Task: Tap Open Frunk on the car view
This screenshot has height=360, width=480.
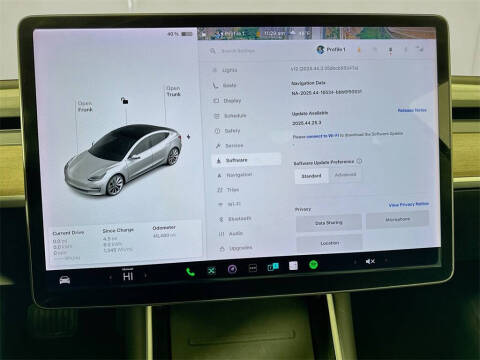Action: pos(85,106)
